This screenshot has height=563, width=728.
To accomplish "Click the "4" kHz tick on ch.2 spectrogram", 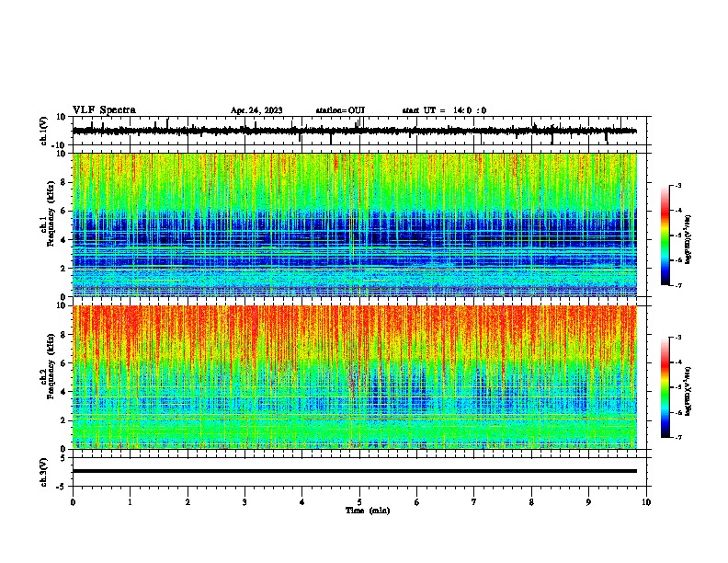I will click(x=64, y=392).
